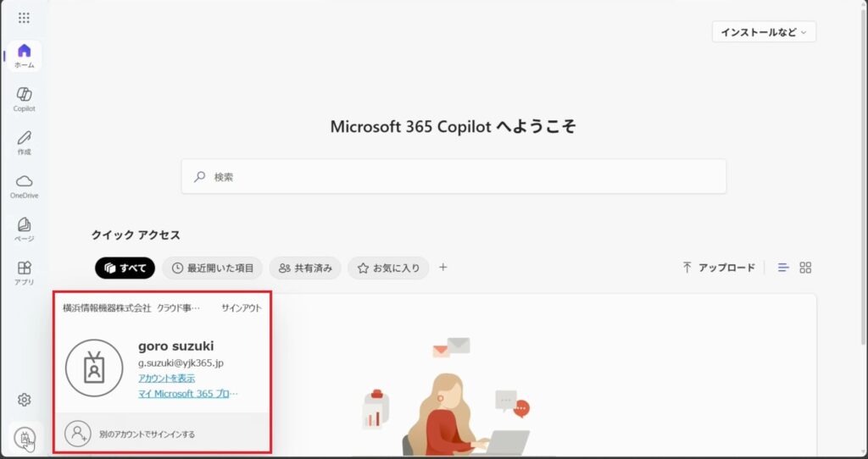868x459 pixels.
Task: Select the すべて filter tab
Action: (x=125, y=268)
